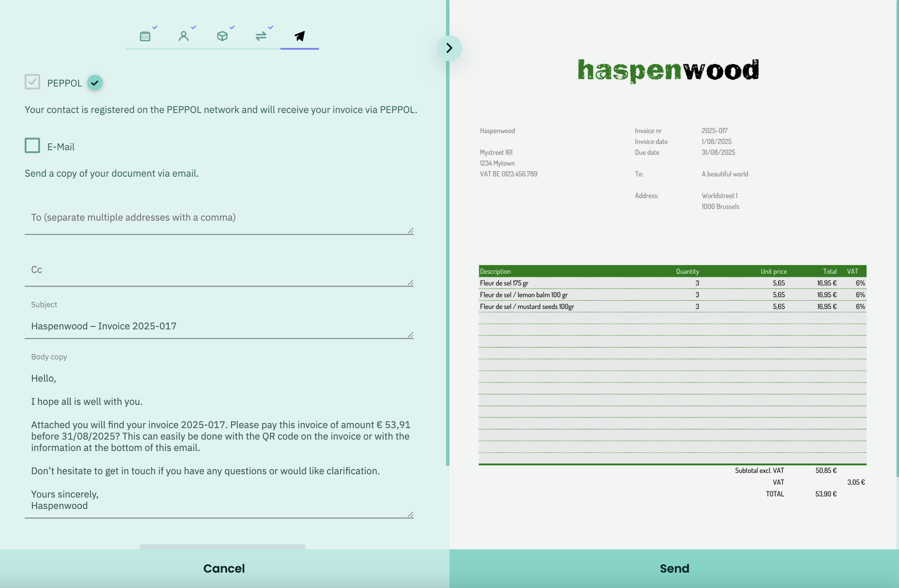Click the Unit price column header
Screen dimensions: 899x588
point(773,271)
